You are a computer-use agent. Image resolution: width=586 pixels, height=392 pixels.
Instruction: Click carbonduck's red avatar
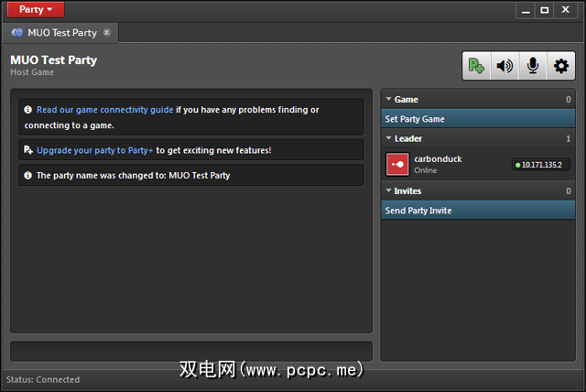pyautogui.click(x=397, y=164)
